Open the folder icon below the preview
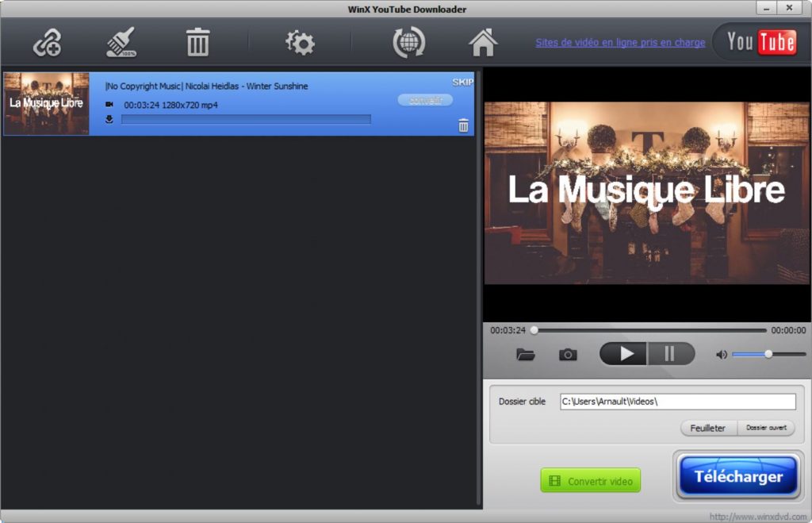This screenshot has height=523, width=812. click(x=525, y=354)
